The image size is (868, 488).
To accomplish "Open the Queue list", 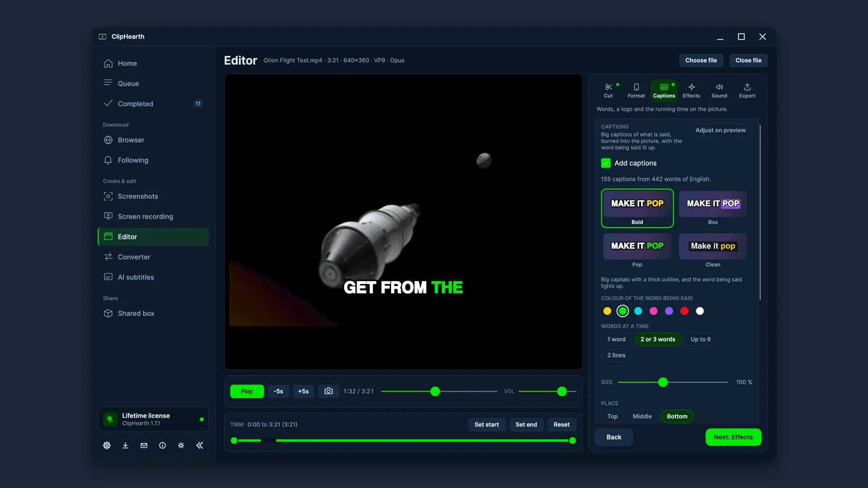I will tap(153, 84).
